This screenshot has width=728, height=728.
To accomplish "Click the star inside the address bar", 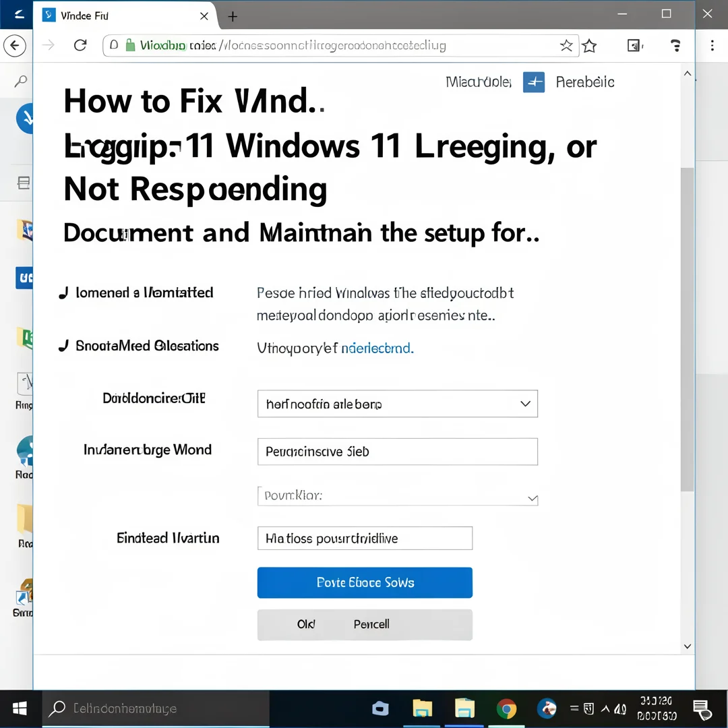I will [x=566, y=46].
